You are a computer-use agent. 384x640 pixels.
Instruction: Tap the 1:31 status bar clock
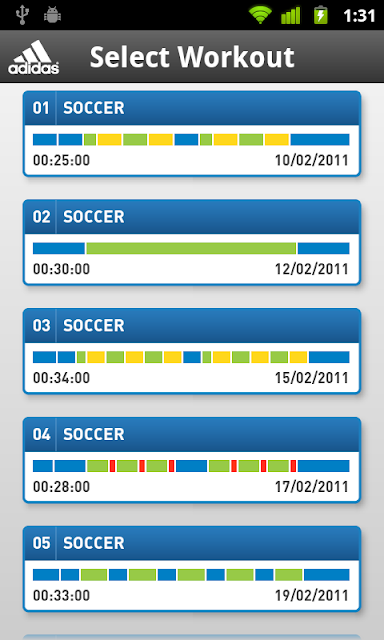tap(359, 16)
